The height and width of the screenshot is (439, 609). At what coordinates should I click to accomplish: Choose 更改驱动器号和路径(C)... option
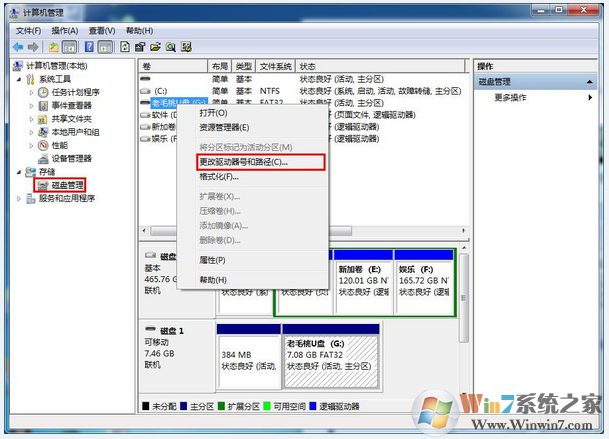coord(261,162)
